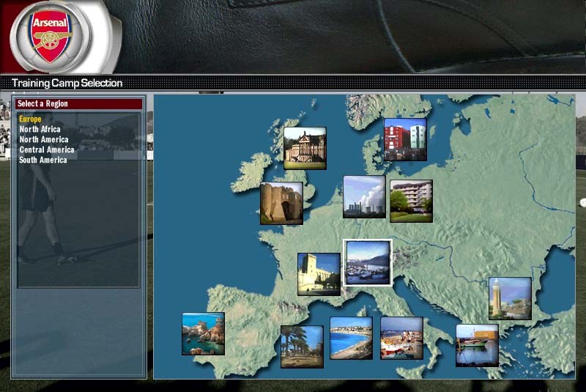Screen dimensions: 586x392
Task: Select the South America region
Action: tap(43, 160)
